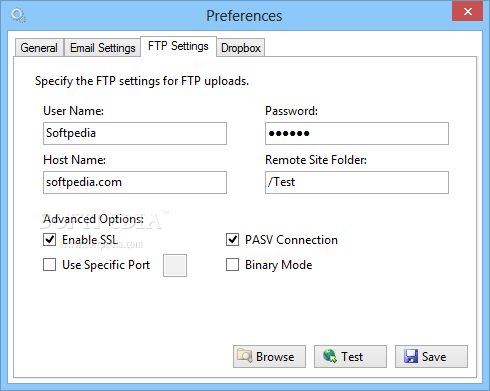Click the Preferences gear icon in title bar
The width and height of the screenshot is (490, 391).
pos(18,16)
